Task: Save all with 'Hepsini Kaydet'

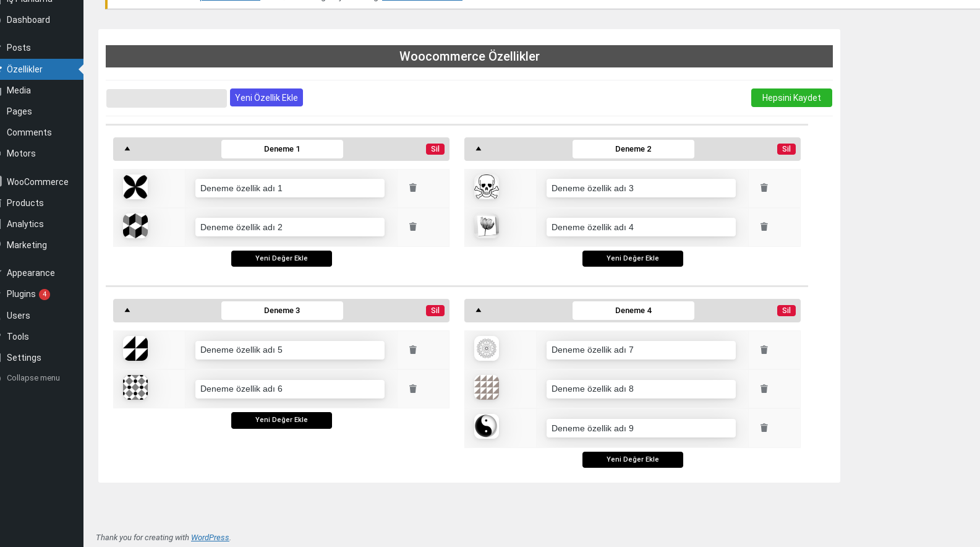Action: [x=791, y=98]
